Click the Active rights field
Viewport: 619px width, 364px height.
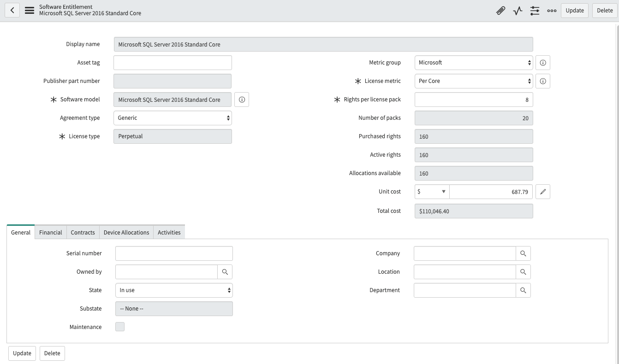pos(474,155)
